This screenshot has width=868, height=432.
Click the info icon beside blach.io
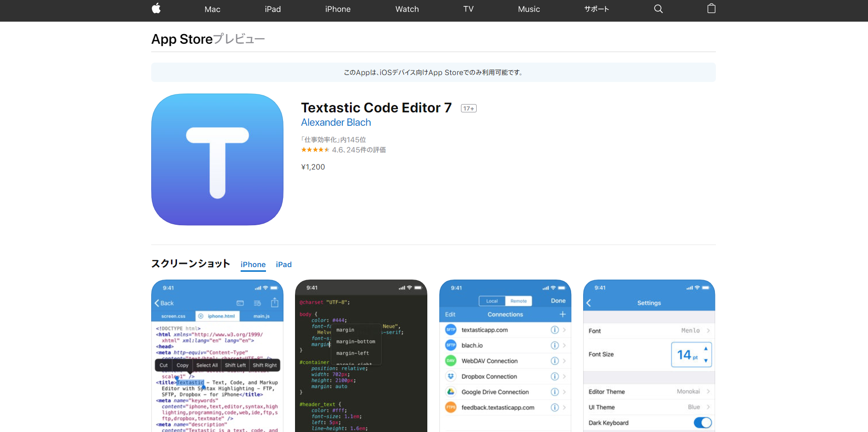tap(555, 345)
